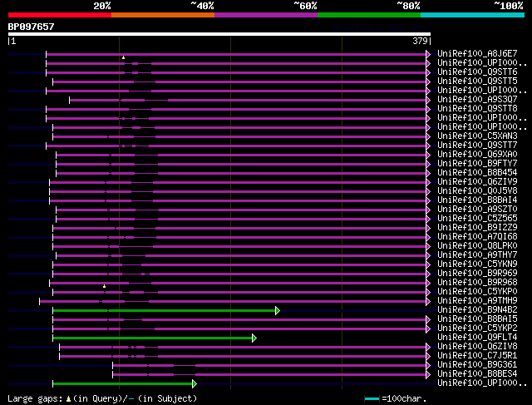Click the cyan 100char scale bar
The height and width of the screenshot is (405, 532).
coord(372,399)
